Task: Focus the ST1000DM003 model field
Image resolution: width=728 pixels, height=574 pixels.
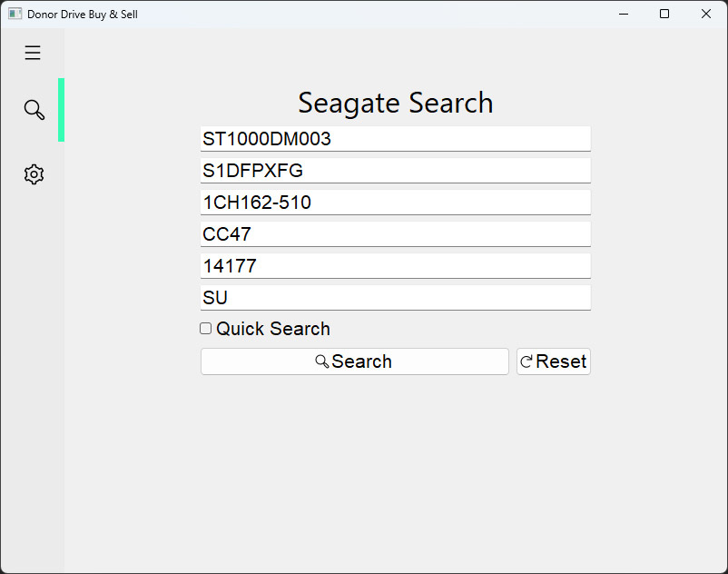Action: [x=396, y=139]
